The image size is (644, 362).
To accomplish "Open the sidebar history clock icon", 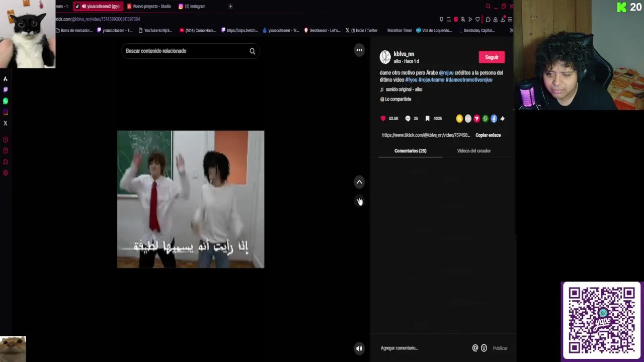I will tap(6, 151).
